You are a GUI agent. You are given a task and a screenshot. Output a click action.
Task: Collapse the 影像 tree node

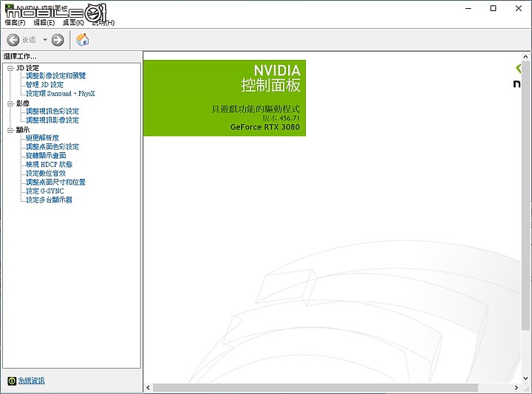point(10,103)
